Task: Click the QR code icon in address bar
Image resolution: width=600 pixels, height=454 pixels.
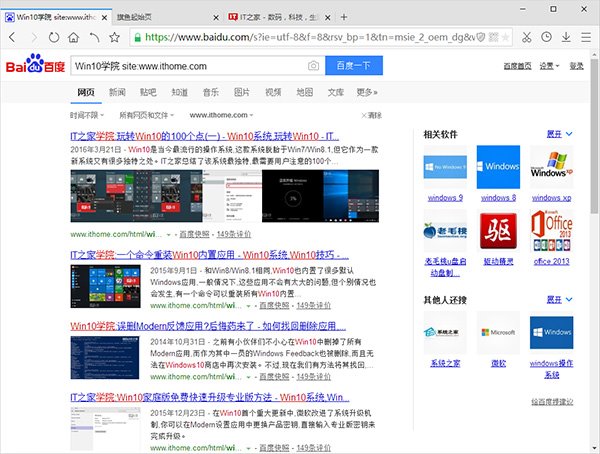Action: tap(494, 37)
